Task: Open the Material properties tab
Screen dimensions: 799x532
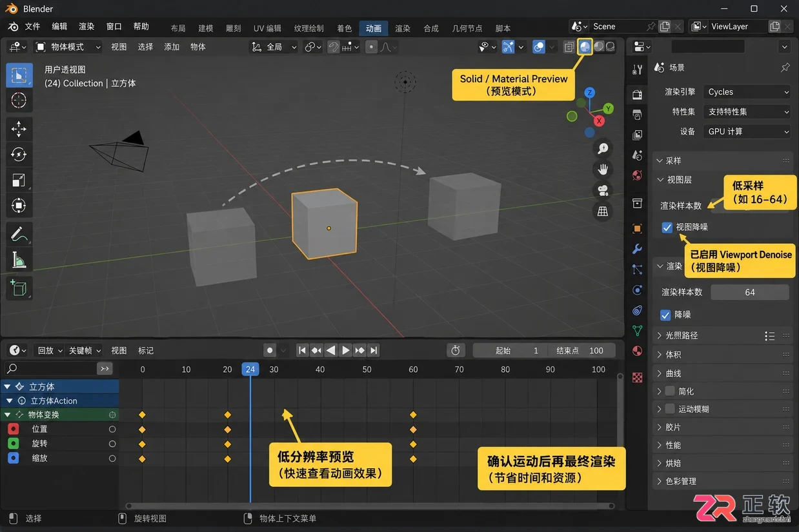Action: (637, 351)
